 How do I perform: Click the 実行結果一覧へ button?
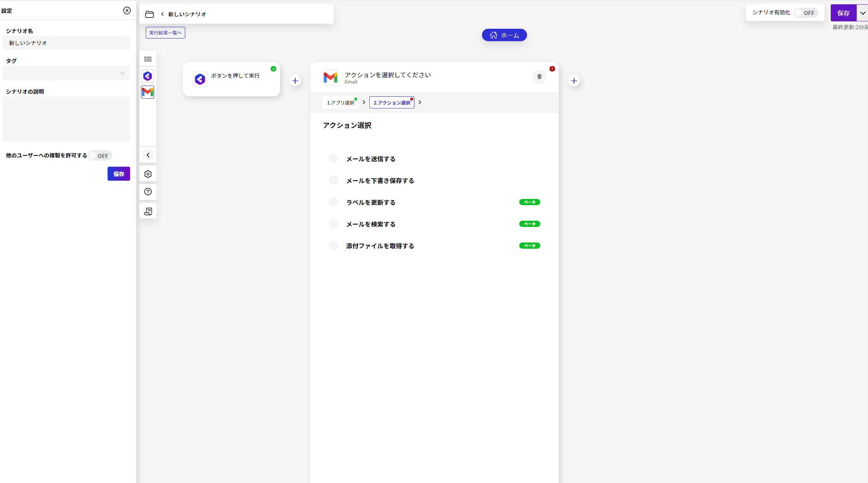(165, 33)
